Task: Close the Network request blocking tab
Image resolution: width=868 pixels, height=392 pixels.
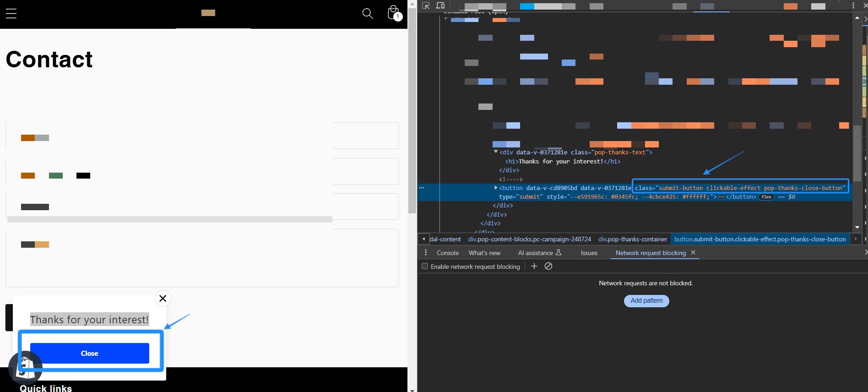Action: click(x=693, y=252)
